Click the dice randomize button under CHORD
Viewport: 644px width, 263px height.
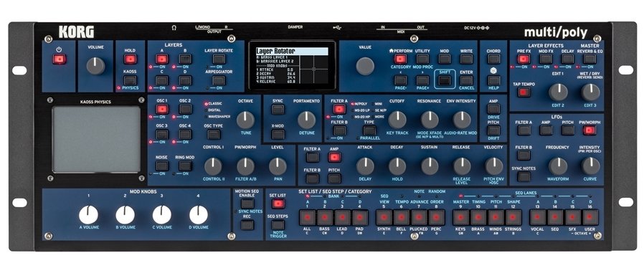[x=493, y=80]
